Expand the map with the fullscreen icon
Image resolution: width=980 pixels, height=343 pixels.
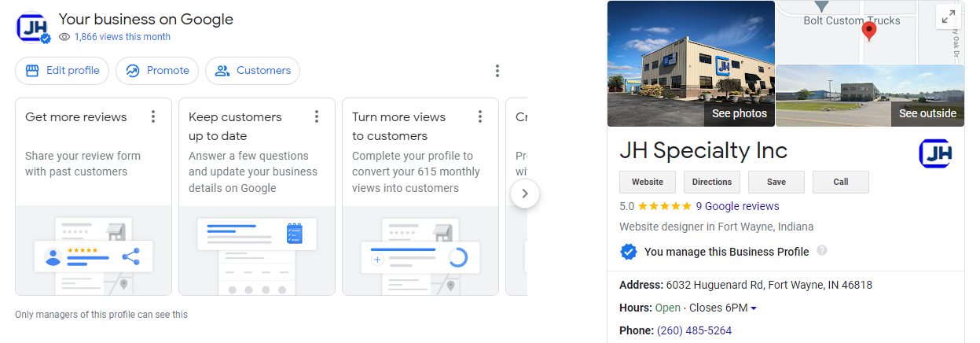tap(949, 17)
